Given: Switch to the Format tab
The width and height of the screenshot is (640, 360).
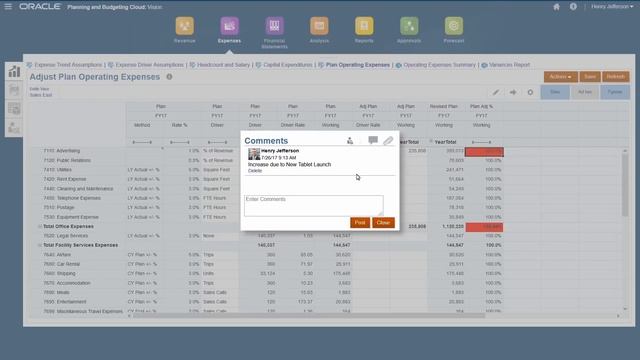Looking at the screenshot, I should (615, 92).
